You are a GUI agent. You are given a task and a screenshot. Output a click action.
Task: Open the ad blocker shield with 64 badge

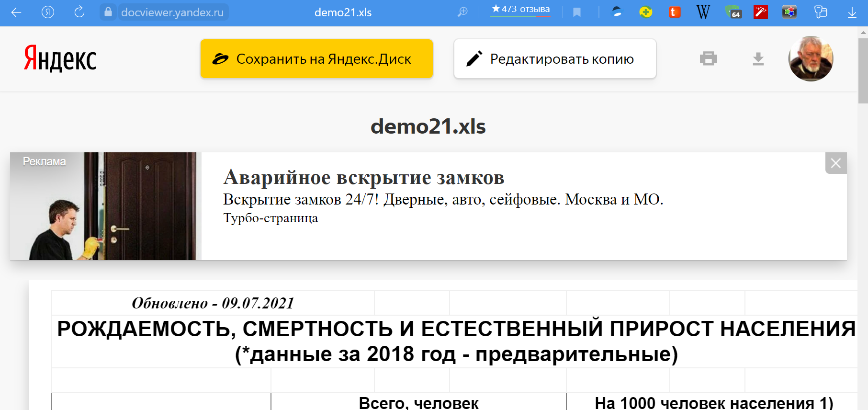733,12
